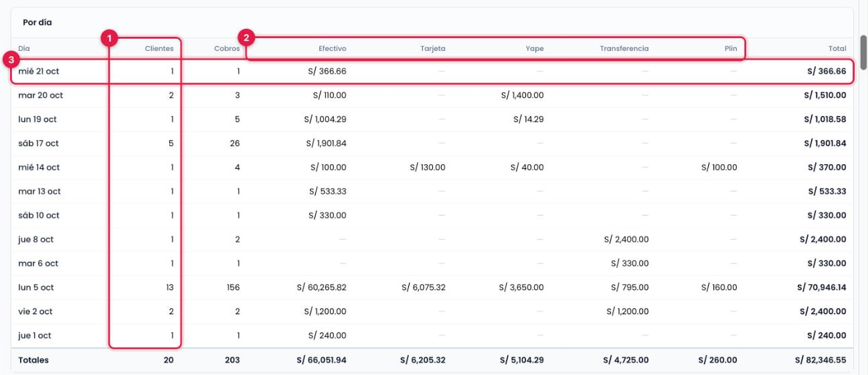
Task: Select the 'lun 19 oct' row label
Action: [x=37, y=119]
